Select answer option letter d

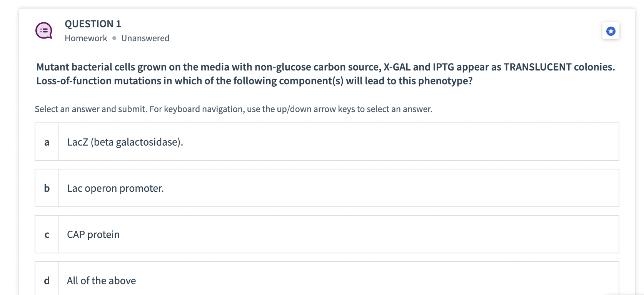47,281
